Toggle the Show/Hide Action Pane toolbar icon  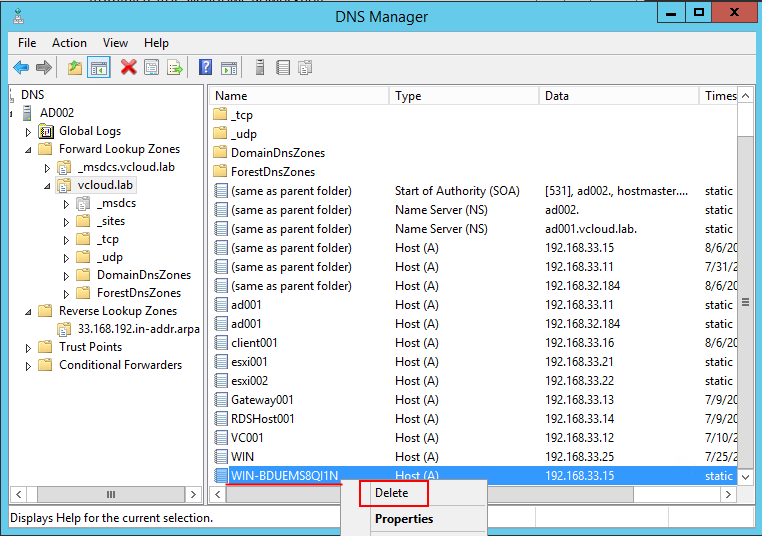point(229,68)
